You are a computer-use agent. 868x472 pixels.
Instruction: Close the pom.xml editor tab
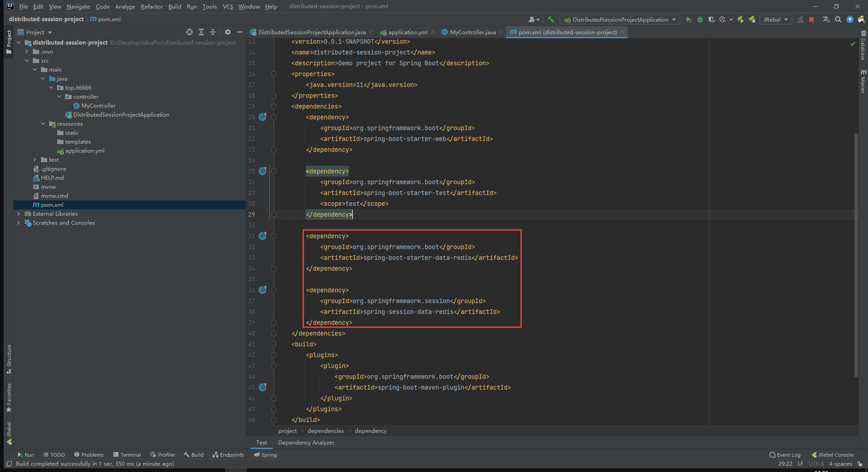pyautogui.click(x=622, y=32)
